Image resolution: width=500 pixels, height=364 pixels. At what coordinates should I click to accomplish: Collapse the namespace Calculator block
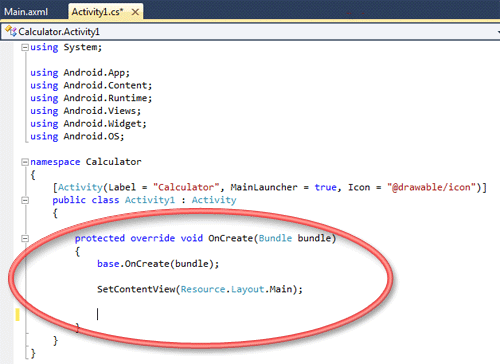point(25,162)
